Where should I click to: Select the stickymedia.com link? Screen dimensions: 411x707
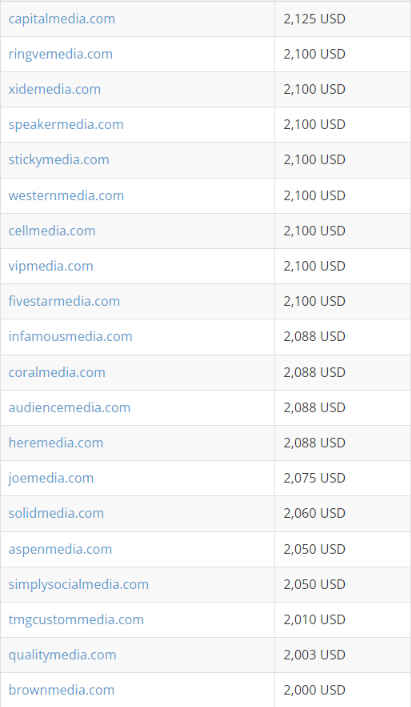(59, 160)
